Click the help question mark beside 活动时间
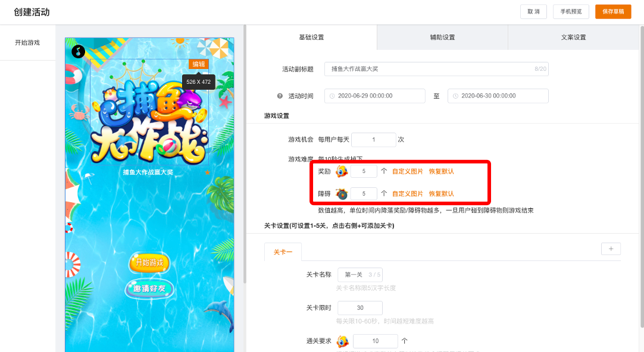 [280, 96]
